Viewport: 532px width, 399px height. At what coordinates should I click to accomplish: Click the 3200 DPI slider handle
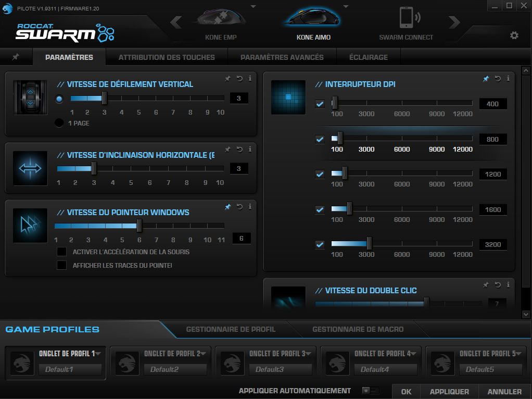coord(369,243)
